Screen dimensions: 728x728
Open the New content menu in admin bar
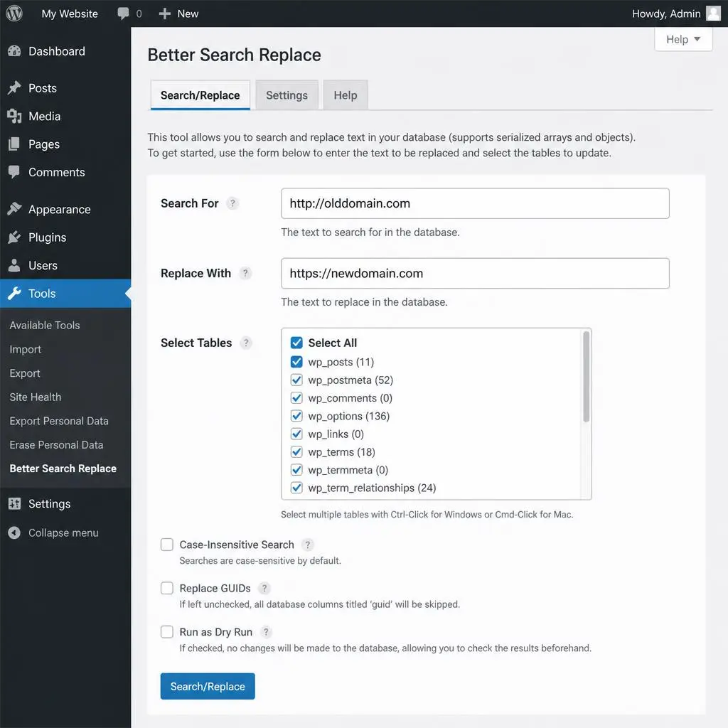point(178,14)
